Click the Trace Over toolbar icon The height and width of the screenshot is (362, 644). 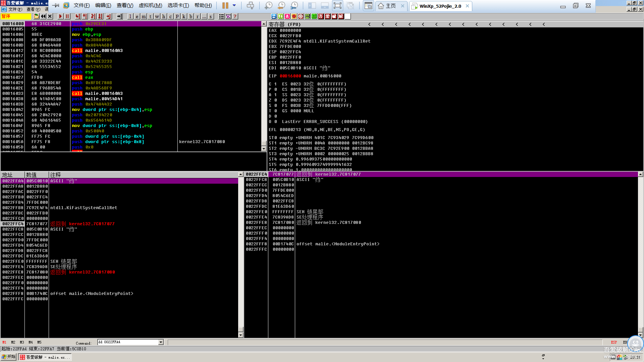click(x=100, y=16)
